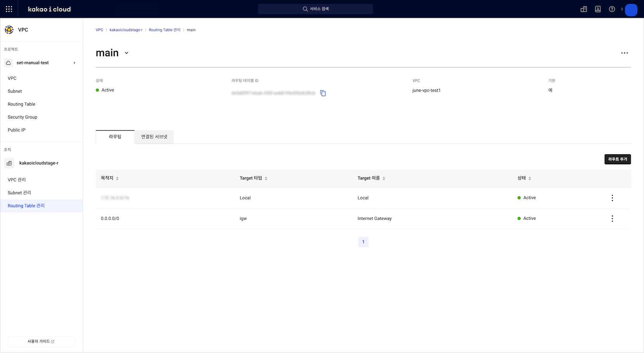Viewport: 644px width, 353px height.
Task: Go to the VPC breadcrumb link
Action: point(99,30)
